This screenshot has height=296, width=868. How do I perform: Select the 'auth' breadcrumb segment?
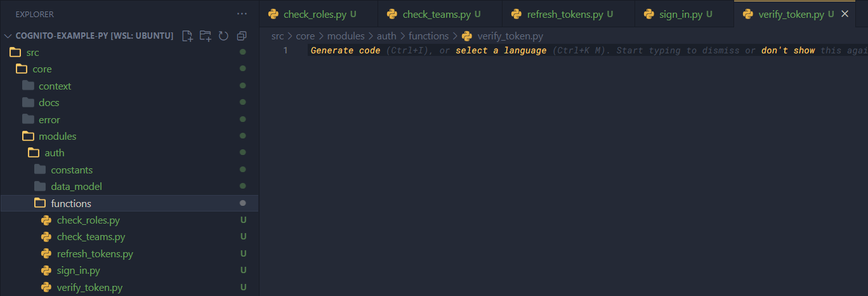coord(386,36)
